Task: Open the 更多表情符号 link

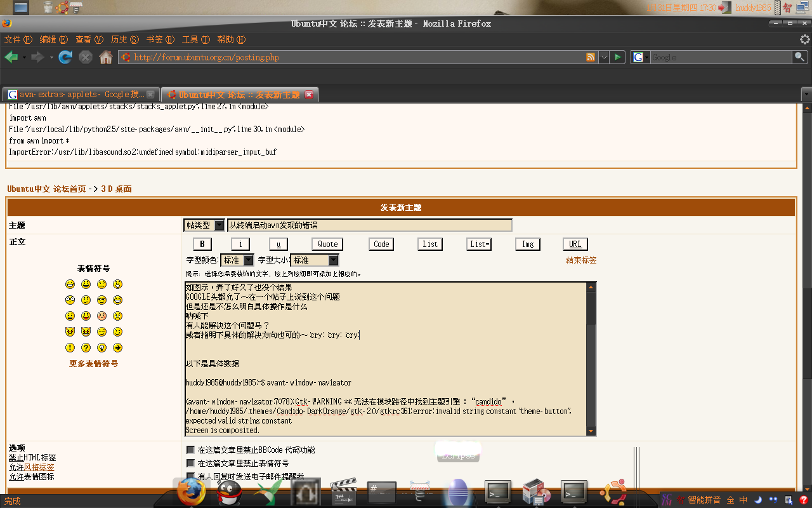Action: coord(94,364)
